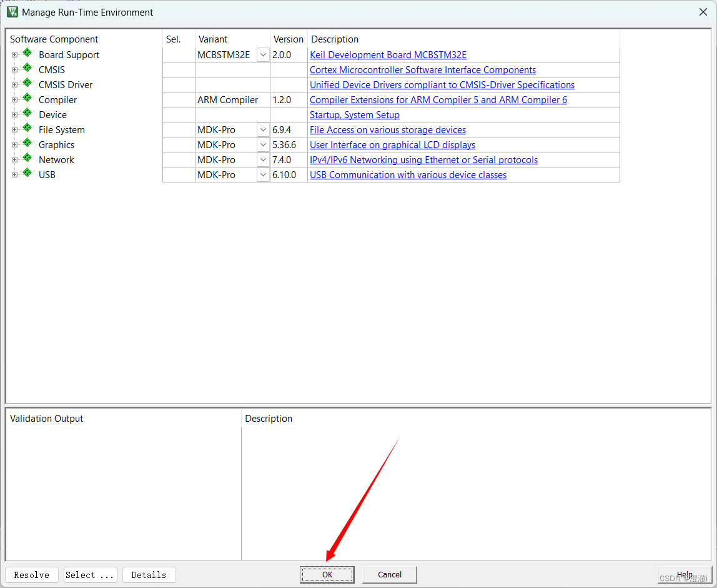Open the Keil Development Board MCBSTM32E link
The image size is (717, 588).
[x=388, y=55]
